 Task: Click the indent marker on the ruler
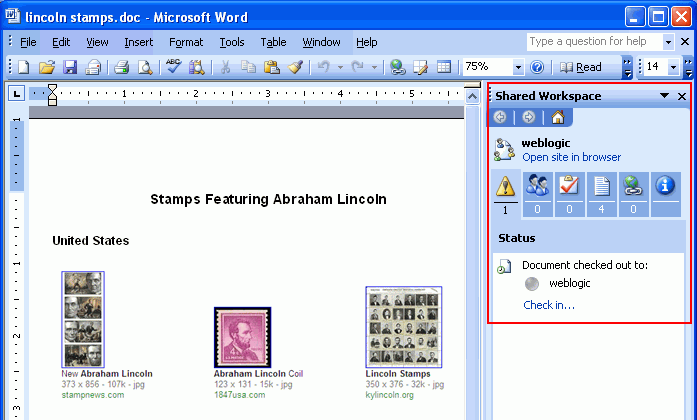[52, 94]
